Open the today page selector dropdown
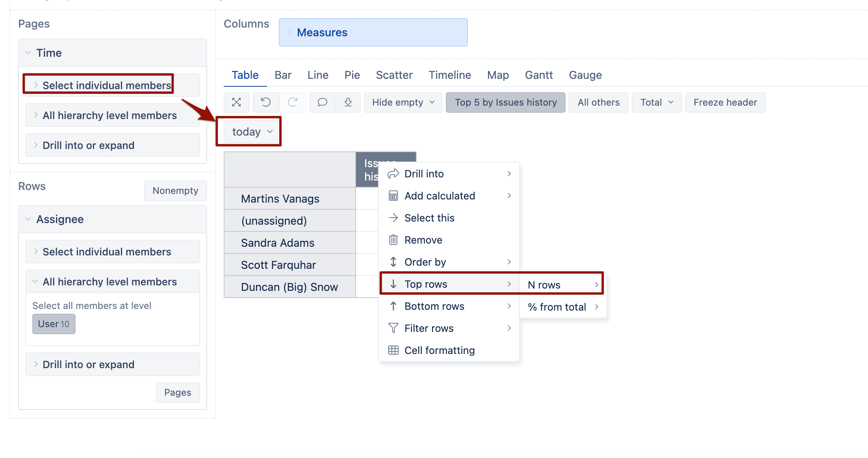 point(252,132)
